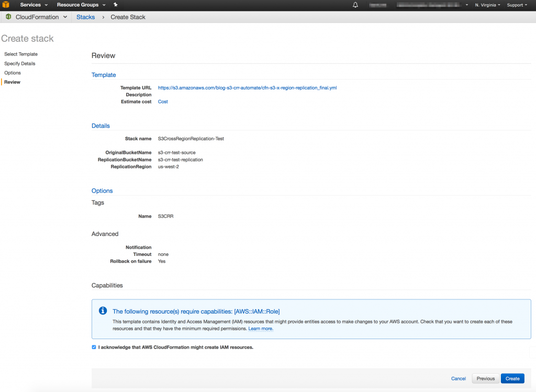Click the pin star shortcut icon
Viewport: 536px width, 392px height.
[116, 5]
